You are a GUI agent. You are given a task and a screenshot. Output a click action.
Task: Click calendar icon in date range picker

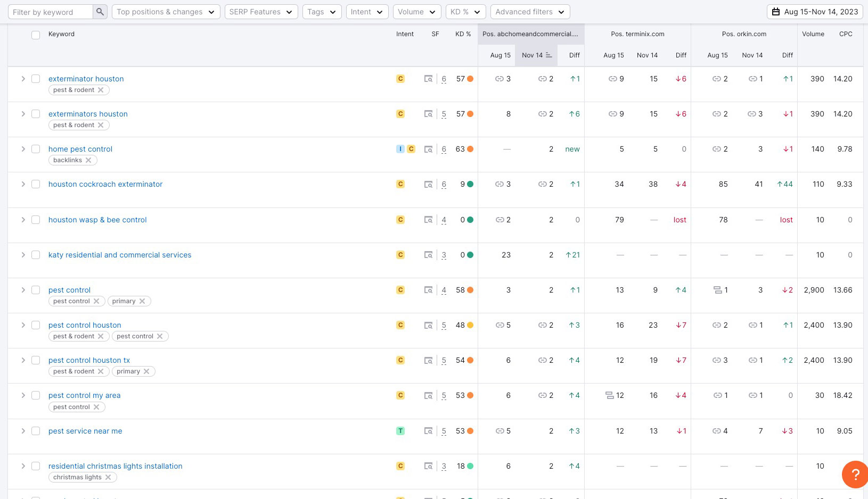776,12
